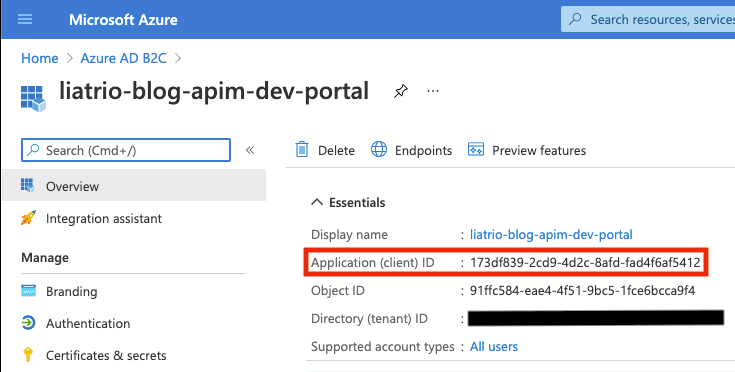This screenshot has width=735, height=372.
Task: Click the liatrio-blog-apim-dev-portal page title
Action: coord(214,91)
